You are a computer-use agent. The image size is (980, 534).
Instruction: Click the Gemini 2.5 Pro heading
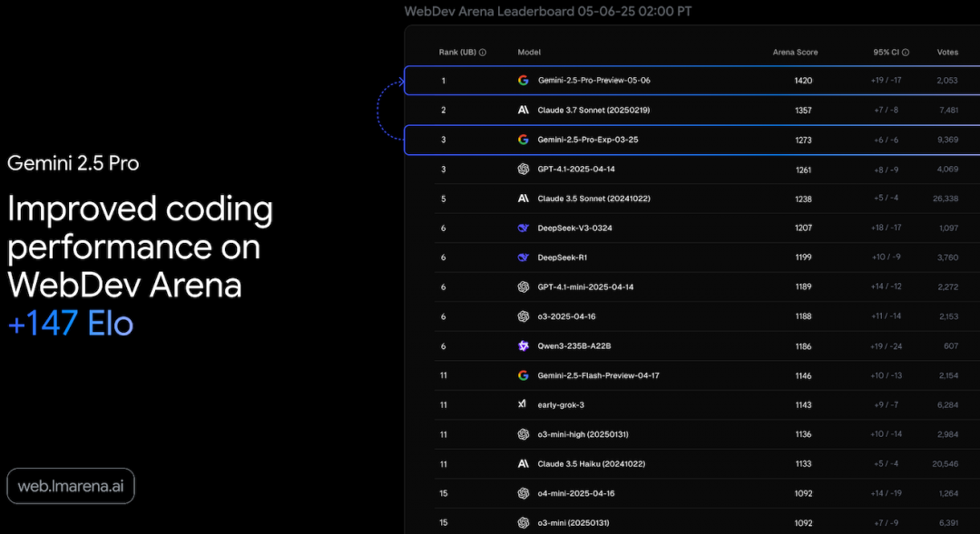73,163
